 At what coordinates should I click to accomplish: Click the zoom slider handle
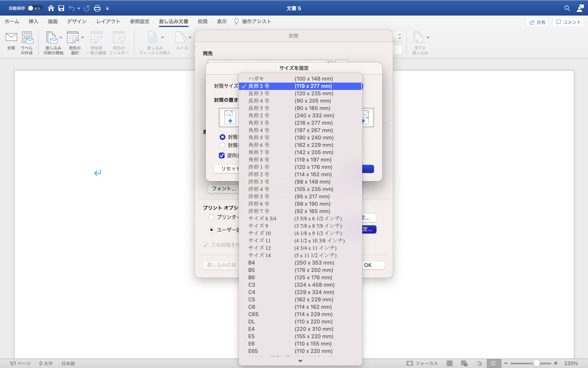point(537,363)
